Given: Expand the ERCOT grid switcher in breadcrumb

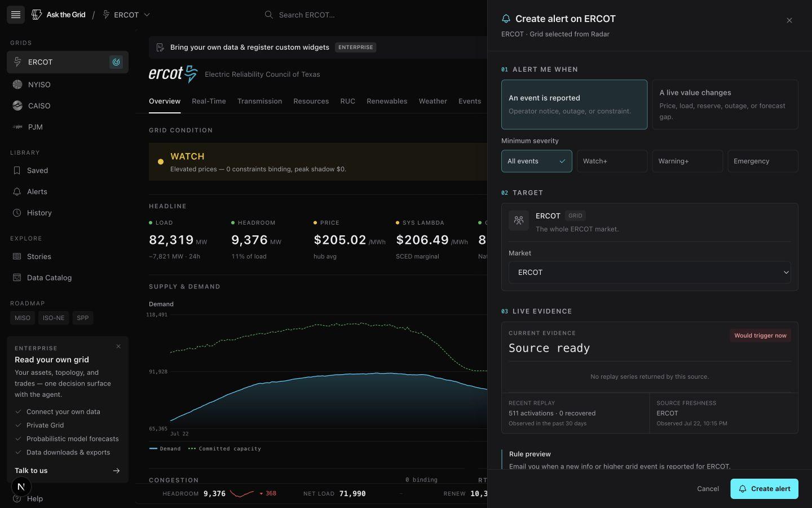Looking at the screenshot, I should 126,15.
